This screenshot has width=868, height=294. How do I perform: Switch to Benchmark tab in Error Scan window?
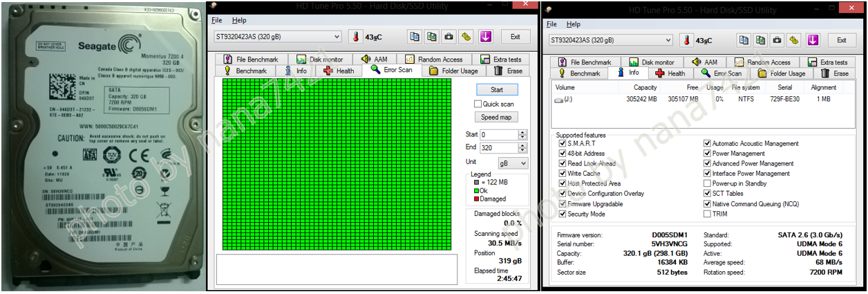pyautogui.click(x=245, y=71)
